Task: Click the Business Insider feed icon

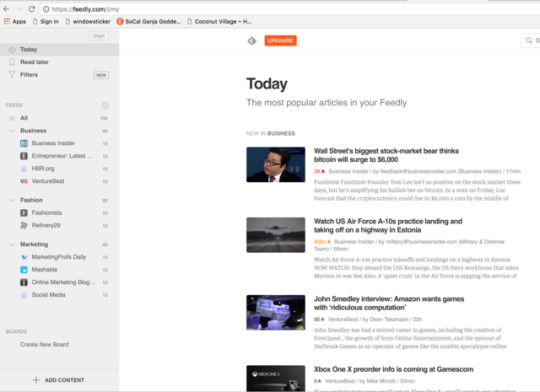Action: coord(24,143)
